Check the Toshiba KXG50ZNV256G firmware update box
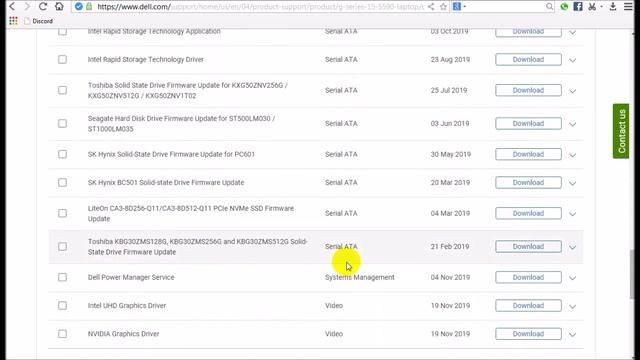The image size is (640, 360). 62,90
